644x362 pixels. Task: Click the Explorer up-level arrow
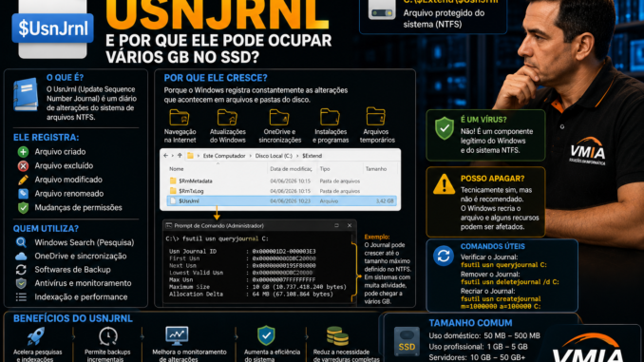(180, 156)
